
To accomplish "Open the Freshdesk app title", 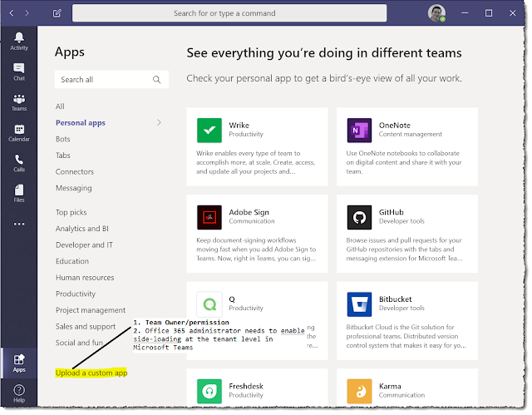I will pos(246,386).
